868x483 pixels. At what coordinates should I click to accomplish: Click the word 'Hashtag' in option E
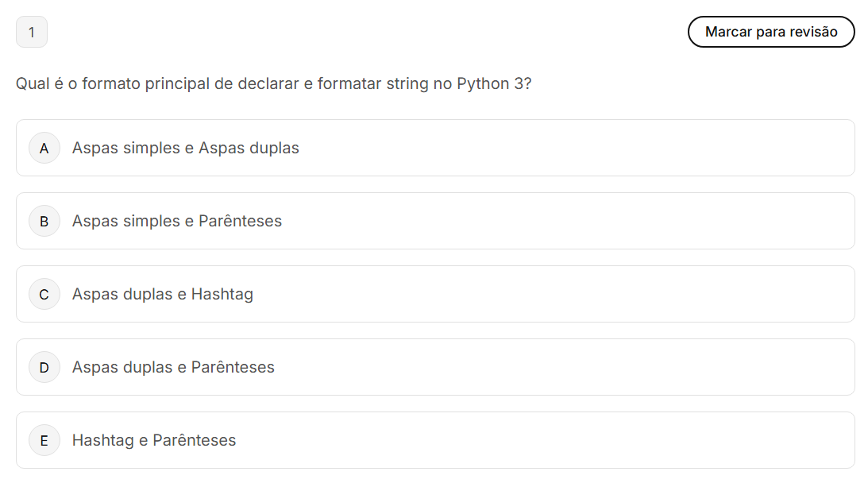pyautogui.click(x=102, y=440)
